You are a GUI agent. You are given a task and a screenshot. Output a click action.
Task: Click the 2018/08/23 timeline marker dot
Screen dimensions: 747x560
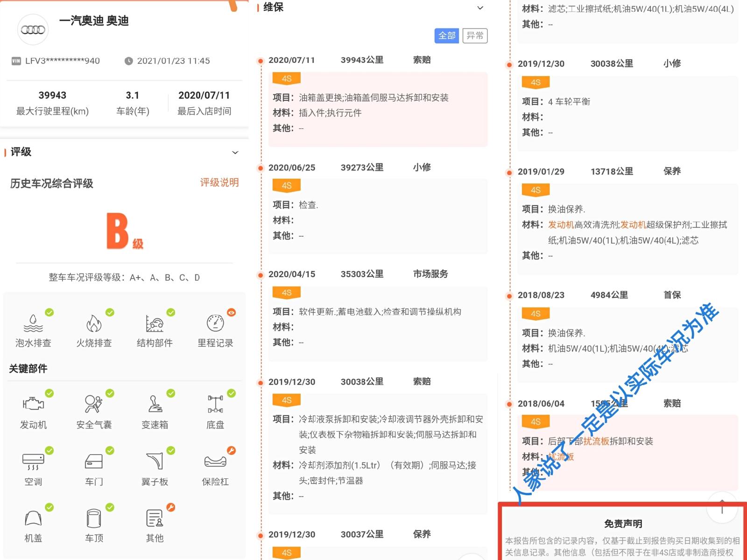pyautogui.click(x=509, y=296)
